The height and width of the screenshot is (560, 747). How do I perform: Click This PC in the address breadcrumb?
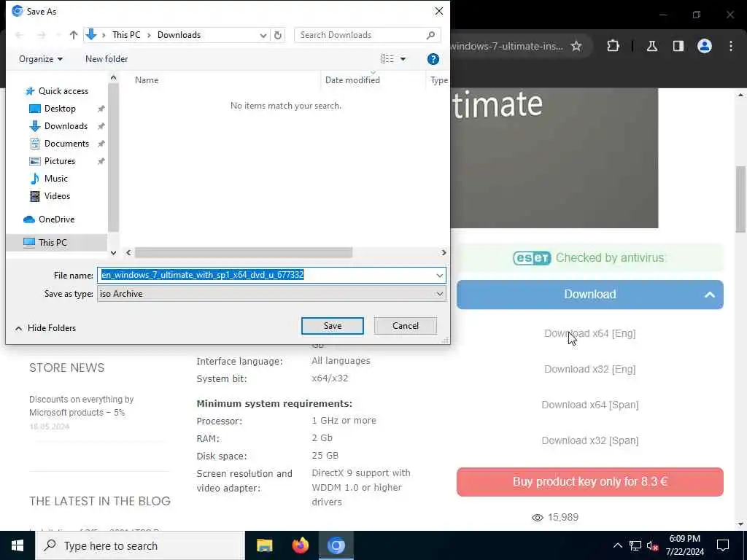point(126,35)
